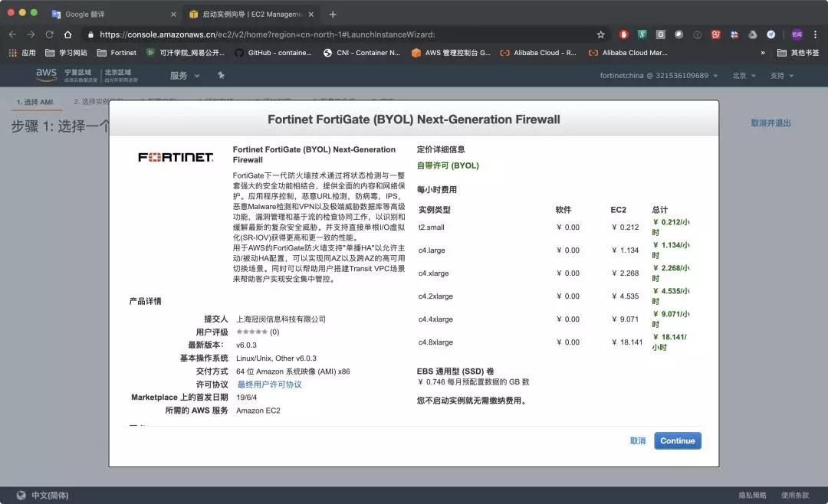Reload the current page
Screen dimensions: 828x504
pos(49,34)
